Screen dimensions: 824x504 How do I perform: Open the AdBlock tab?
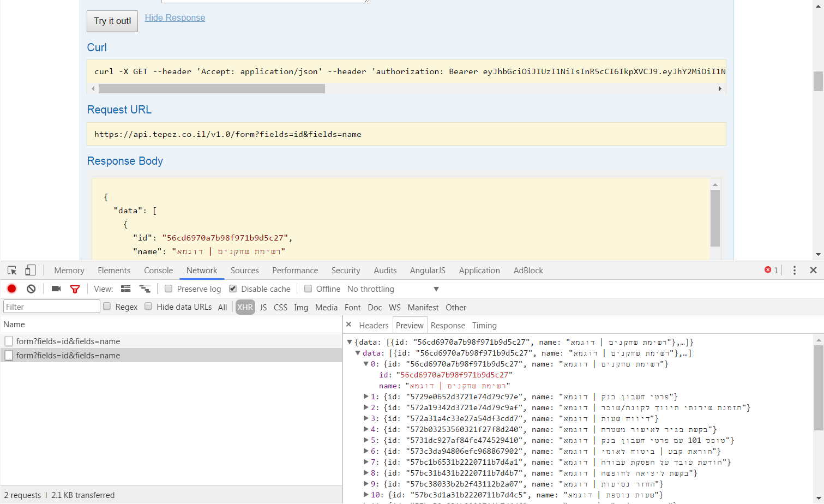coord(528,271)
